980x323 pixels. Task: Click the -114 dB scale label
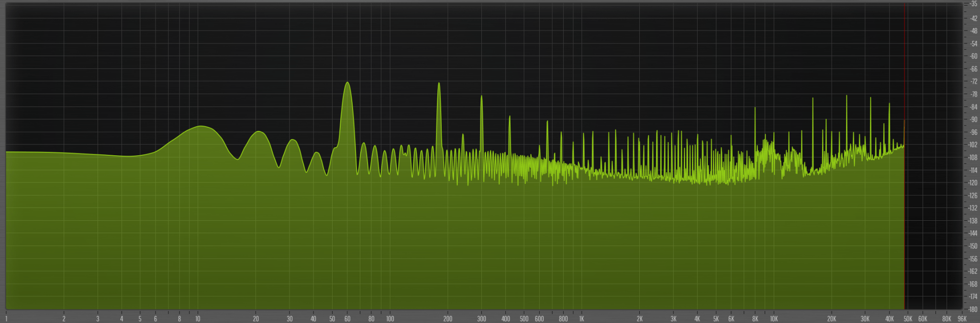click(x=973, y=170)
